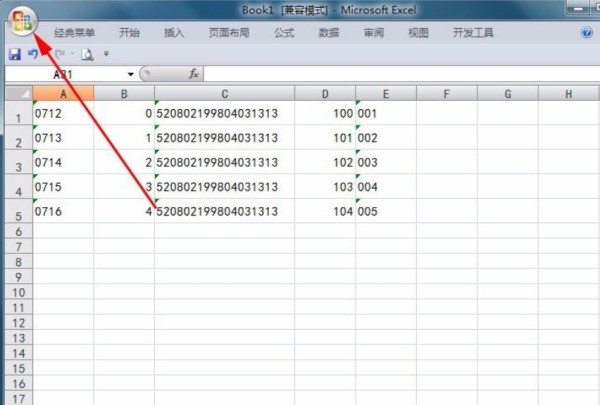The image size is (600, 405).
Task: Click the Insert Function fx button
Action: pyautogui.click(x=194, y=73)
